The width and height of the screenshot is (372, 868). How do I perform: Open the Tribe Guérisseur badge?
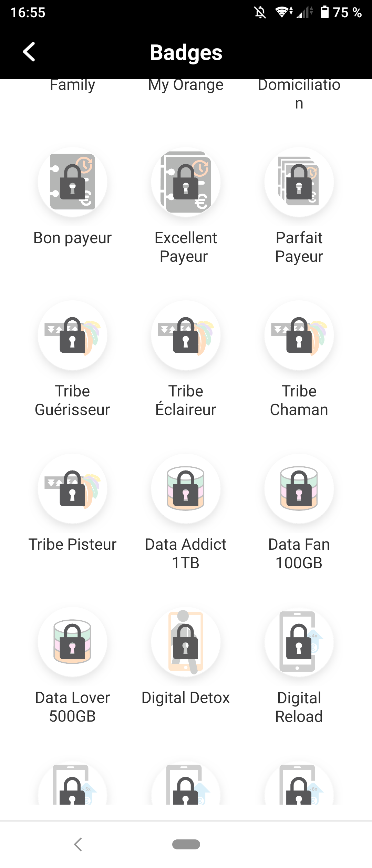[72, 335]
